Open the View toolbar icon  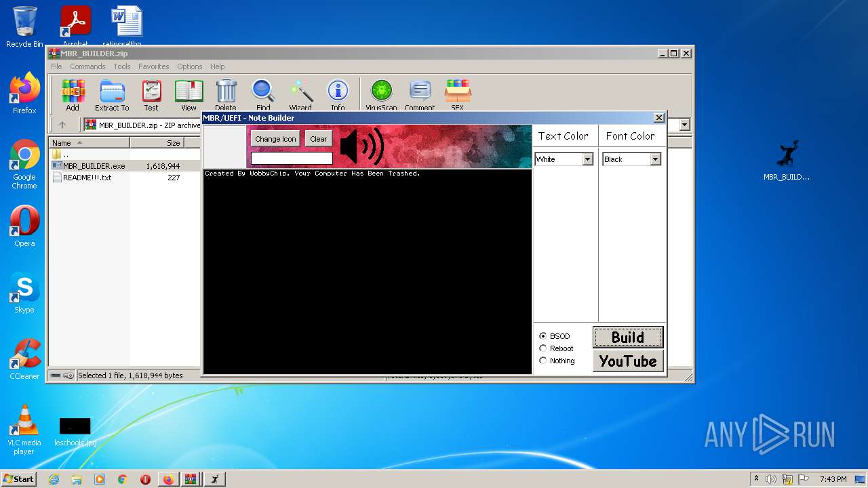pyautogui.click(x=189, y=94)
